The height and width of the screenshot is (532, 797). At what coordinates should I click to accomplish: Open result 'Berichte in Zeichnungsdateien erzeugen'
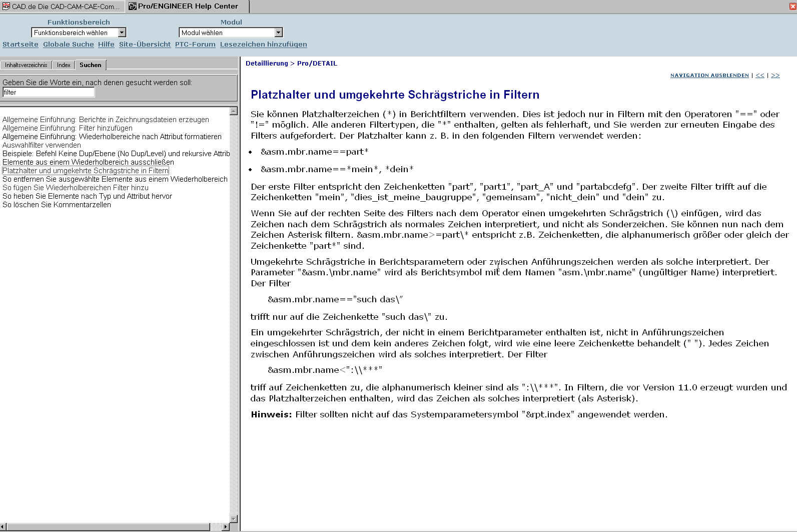pyautogui.click(x=106, y=120)
